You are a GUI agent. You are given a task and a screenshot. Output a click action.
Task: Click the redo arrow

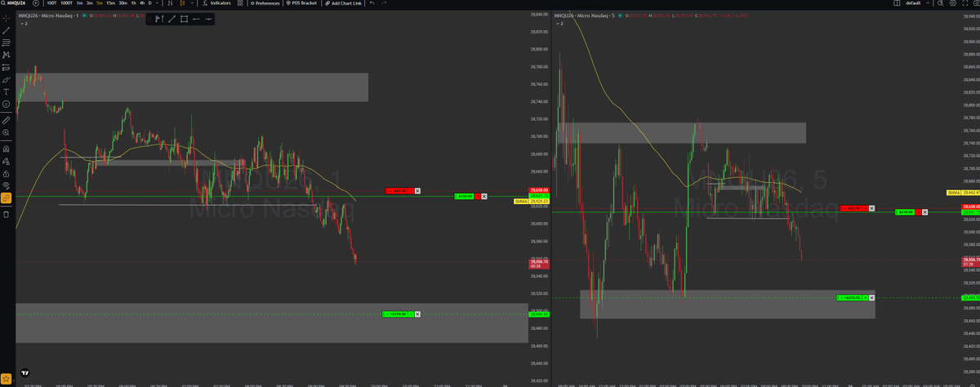click(384, 3)
